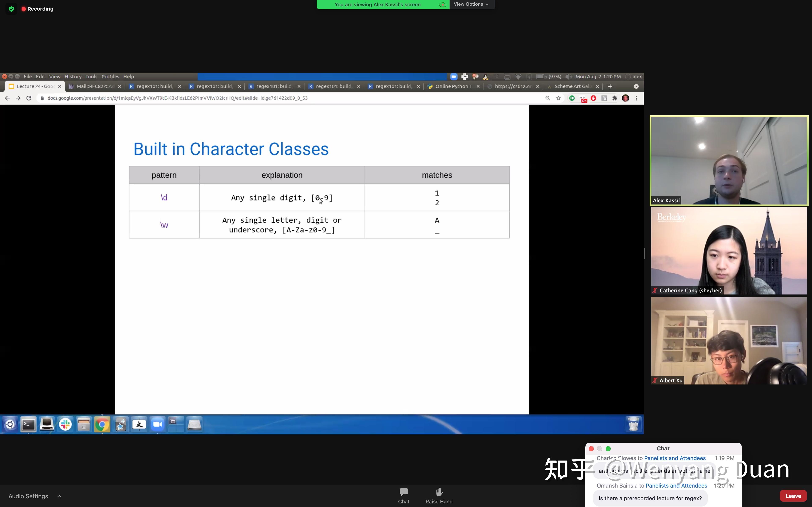This screenshot has width=812, height=507.
Task: Click the Leave meeting button
Action: coord(793,496)
